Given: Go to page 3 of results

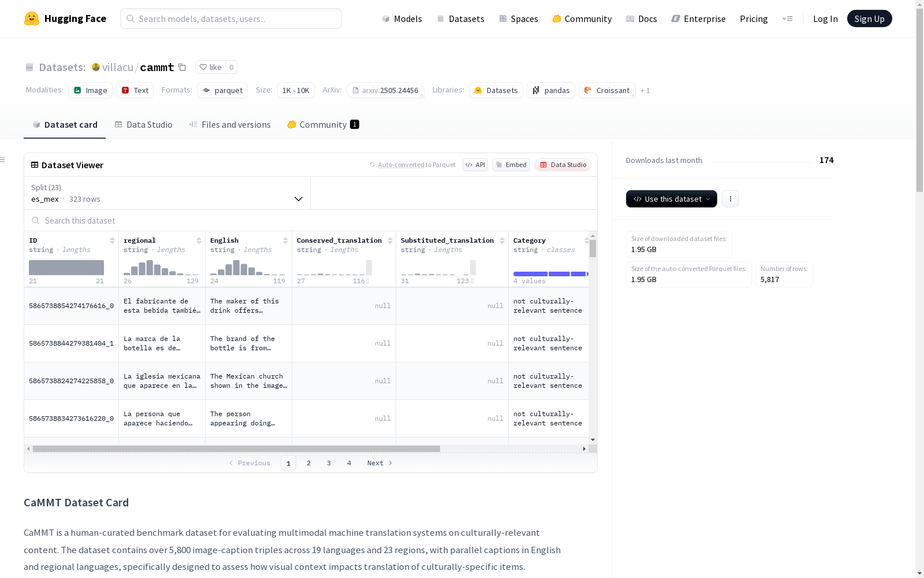Looking at the screenshot, I should click(329, 463).
